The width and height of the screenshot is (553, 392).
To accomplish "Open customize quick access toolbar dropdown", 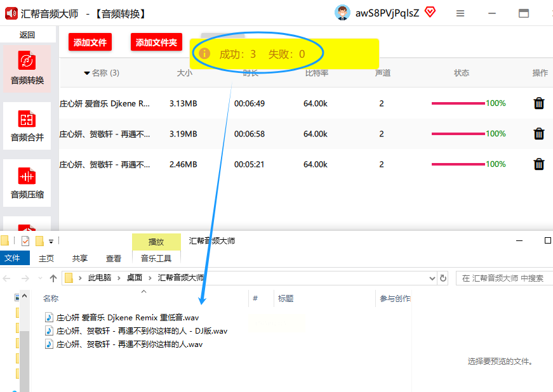I will tap(51, 242).
